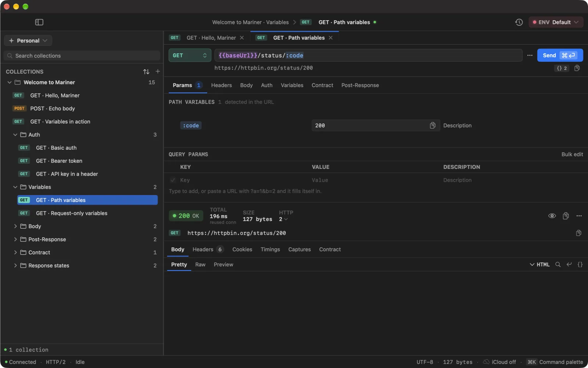Switch to the request Headers tab
The image size is (588, 368).
point(221,85)
